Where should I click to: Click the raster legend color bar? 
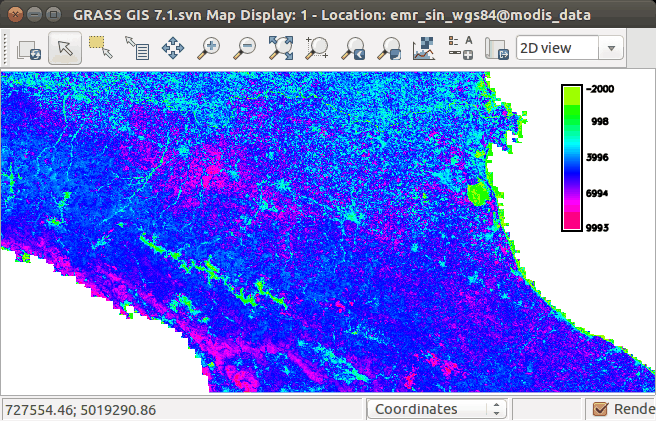572,158
